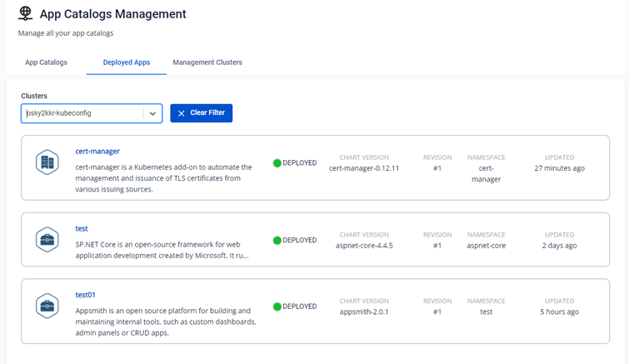Click the green deployed status dot for cert-manager
This screenshot has width=629, height=364.
click(x=277, y=162)
